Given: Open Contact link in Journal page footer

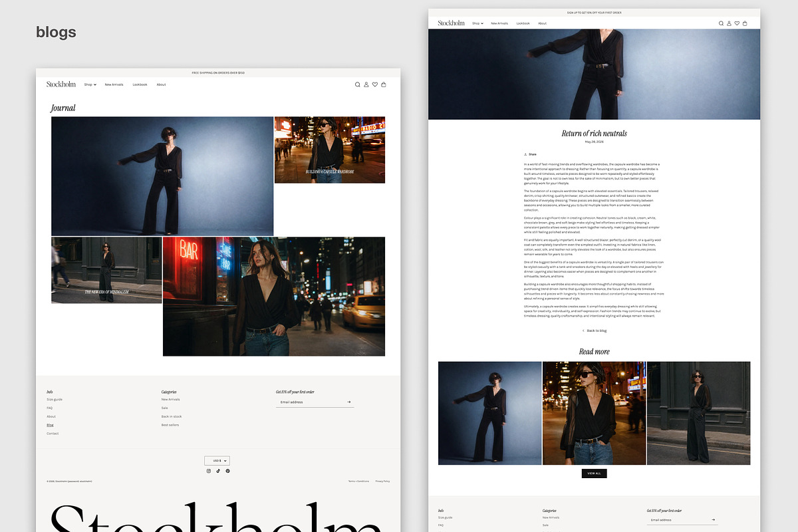Looking at the screenshot, I should 53,434.
